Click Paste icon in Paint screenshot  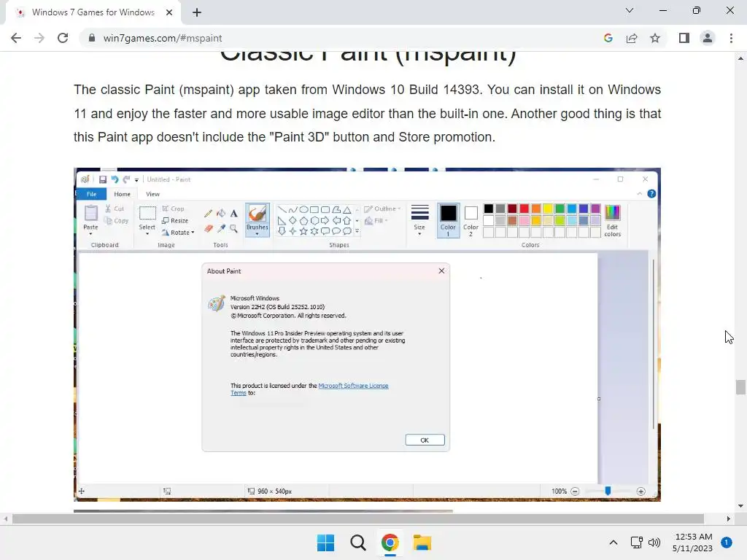(x=90, y=214)
